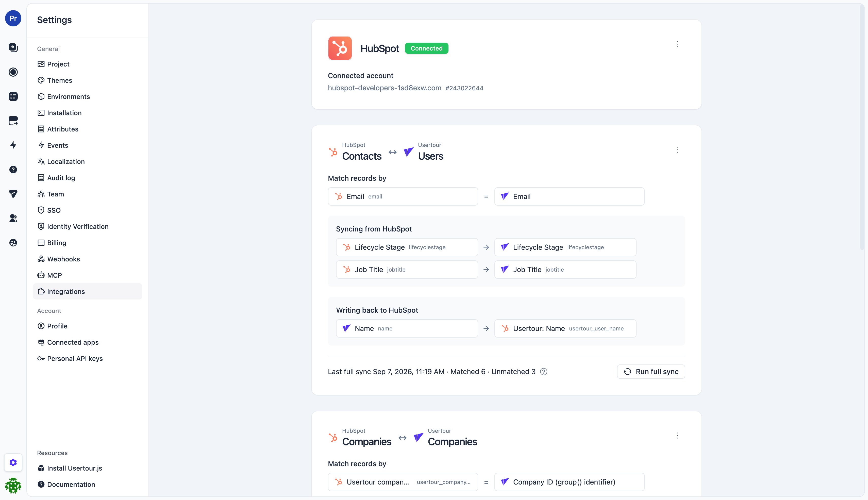Open Documentation link
868x500 pixels.
(x=87, y=484)
